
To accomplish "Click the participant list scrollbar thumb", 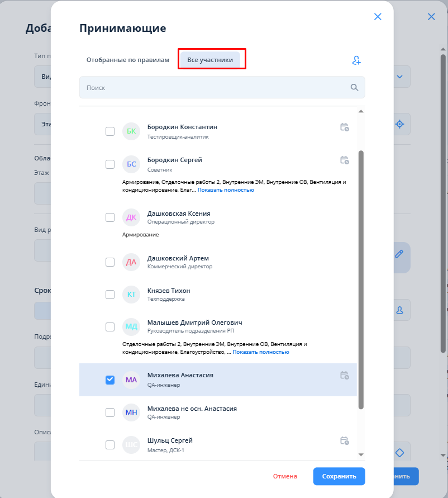I will coord(361,279).
